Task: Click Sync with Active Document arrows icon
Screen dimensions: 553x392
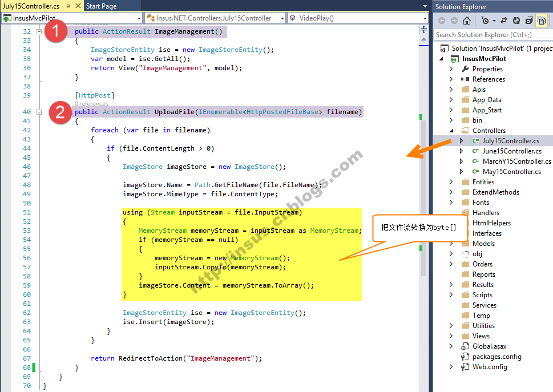Action: (504, 21)
